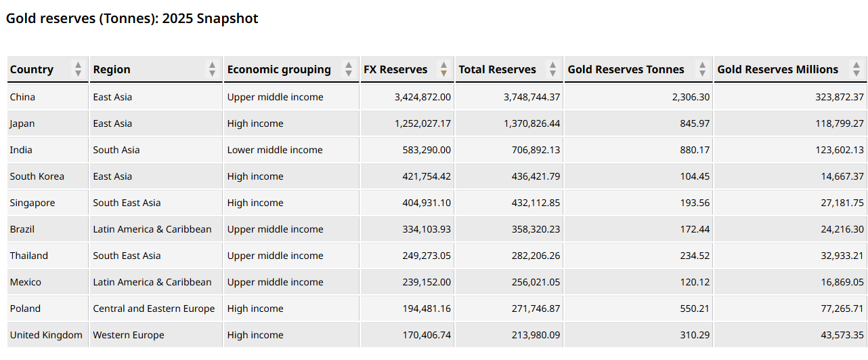Click the sort arrows in the Country column header
The image size is (868, 360).
click(78, 69)
